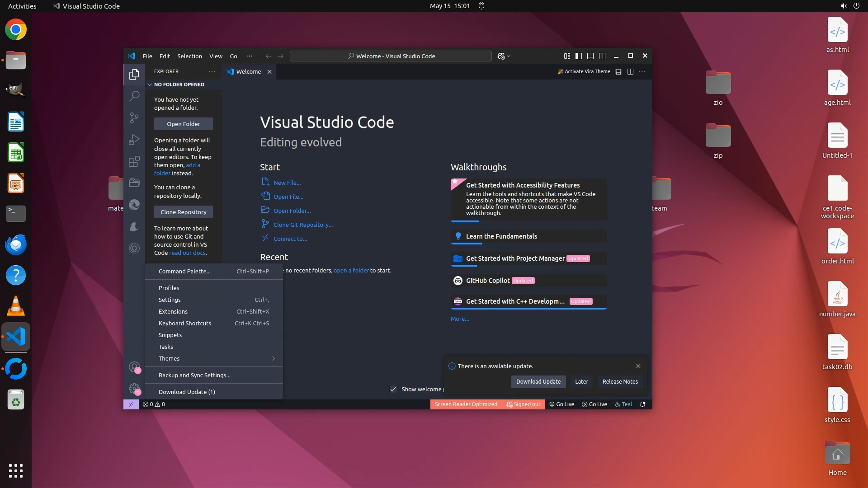The height and width of the screenshot is (488, 868).
Task: Click the command center search box
Action: pyautogui.click(x=391, y=56)
